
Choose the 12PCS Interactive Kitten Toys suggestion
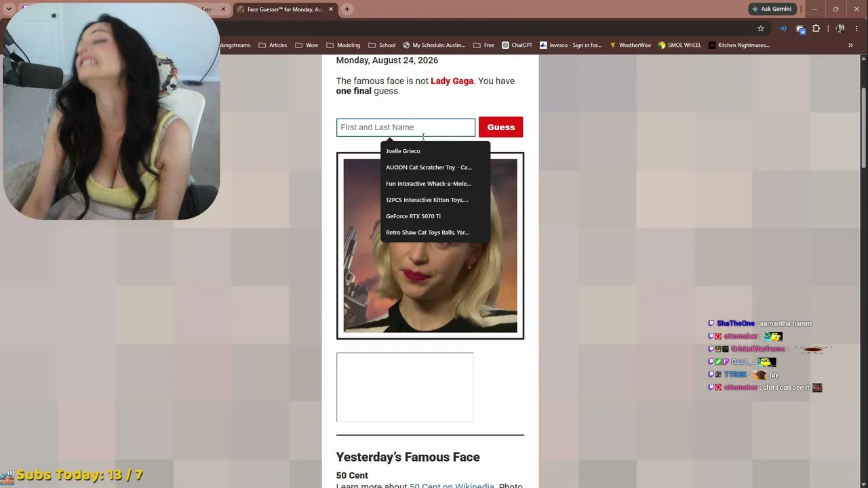435,200
